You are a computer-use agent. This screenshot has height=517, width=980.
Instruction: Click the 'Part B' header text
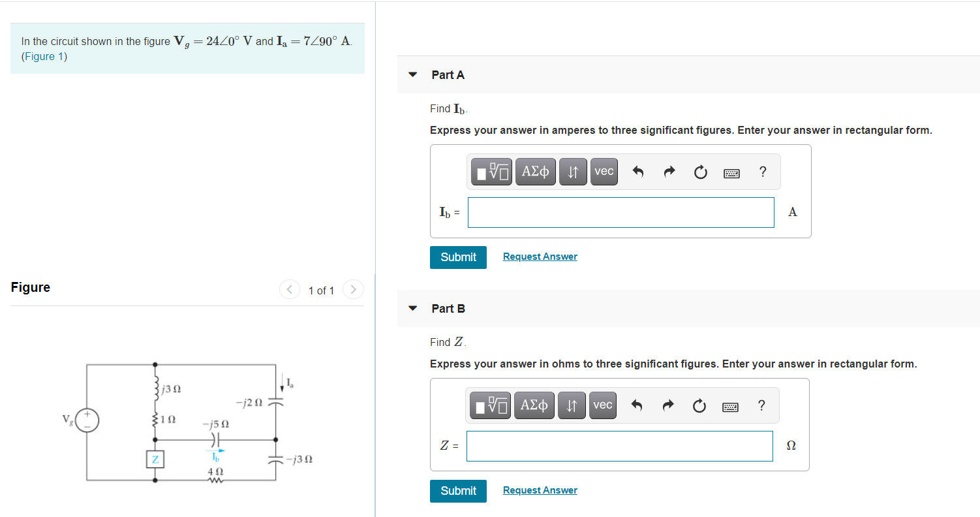click(448, 309)
